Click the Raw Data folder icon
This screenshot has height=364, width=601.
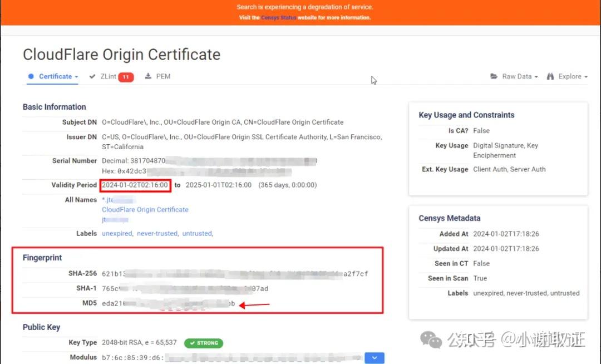[x=494, y=76]
